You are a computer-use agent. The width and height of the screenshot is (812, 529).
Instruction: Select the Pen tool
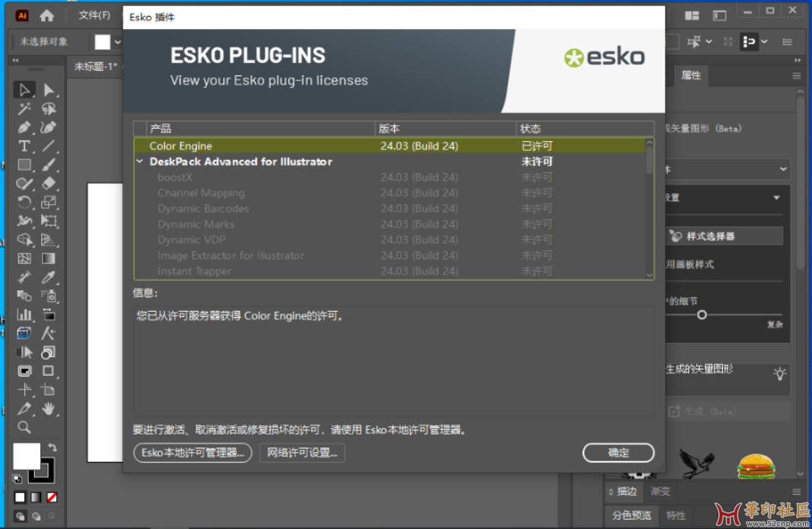point(24,127)
